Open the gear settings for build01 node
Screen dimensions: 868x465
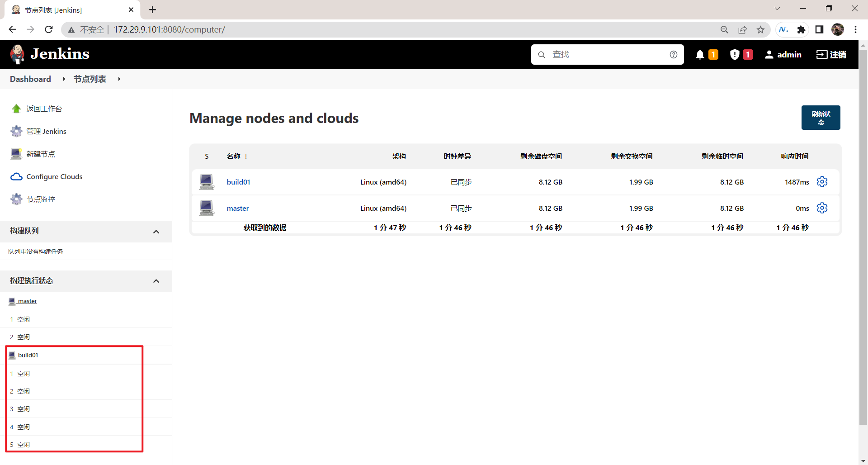point(822,182)
